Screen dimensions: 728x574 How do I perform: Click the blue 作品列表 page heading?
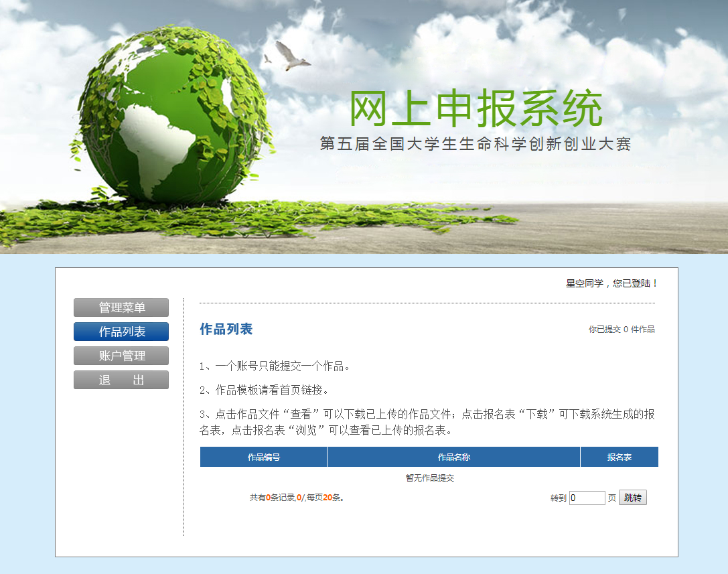pos(226,329)
